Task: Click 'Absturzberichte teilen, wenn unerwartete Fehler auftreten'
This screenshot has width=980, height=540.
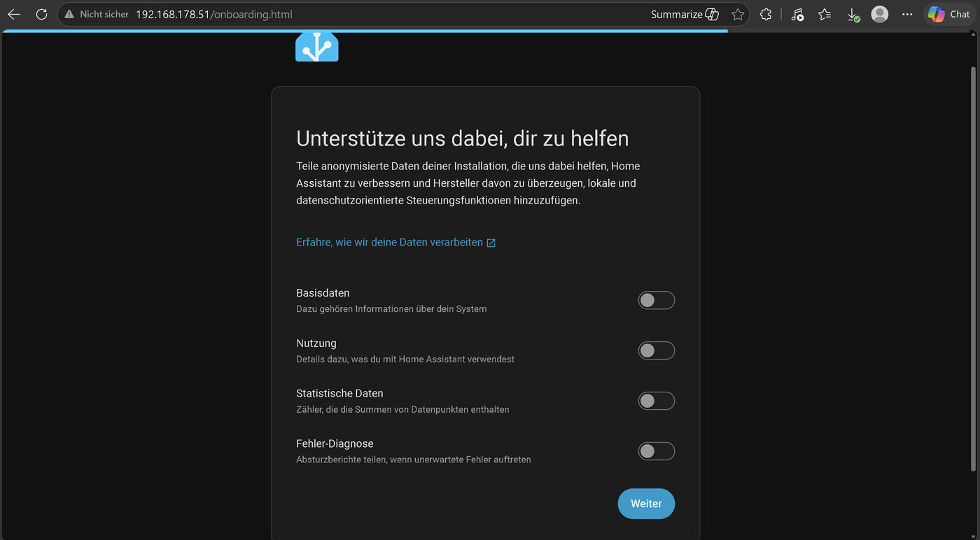Action: click(414, 460)
